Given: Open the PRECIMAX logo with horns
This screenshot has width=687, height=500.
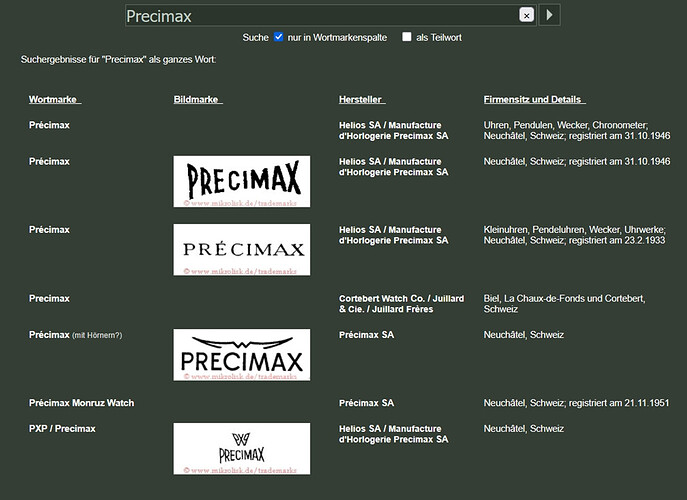Looking at the screenshot, I should [x=242, y=355].
